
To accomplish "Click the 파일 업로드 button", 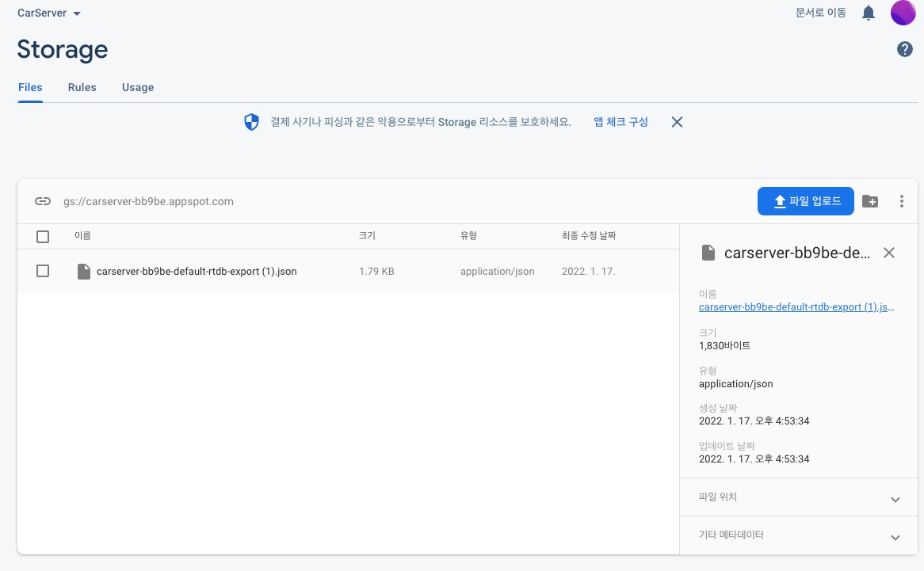I will pos(805,201).
